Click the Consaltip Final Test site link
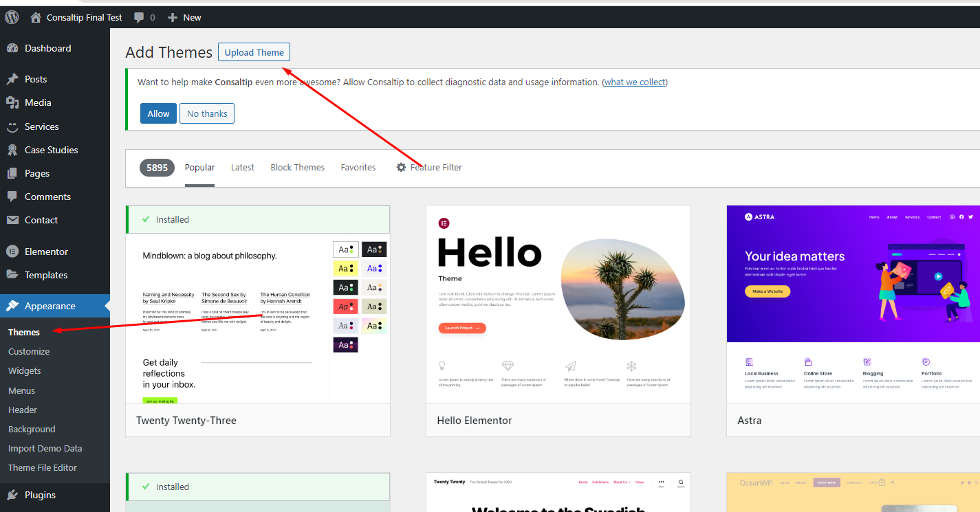 (76, 17)
